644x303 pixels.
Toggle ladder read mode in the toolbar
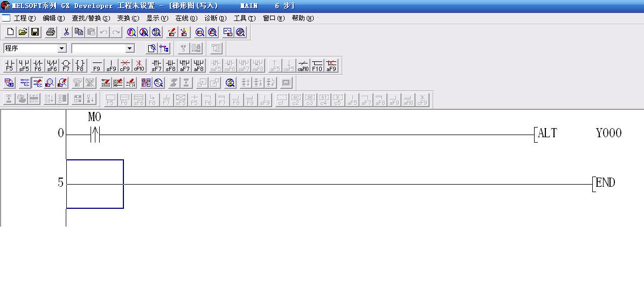tap(25, 83)
